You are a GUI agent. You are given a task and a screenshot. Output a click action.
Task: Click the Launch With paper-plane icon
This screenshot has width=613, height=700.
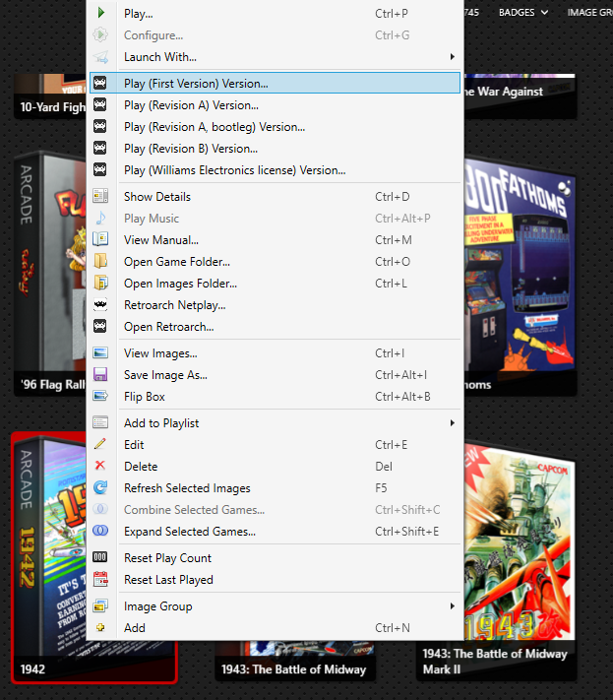click(100, 57)
